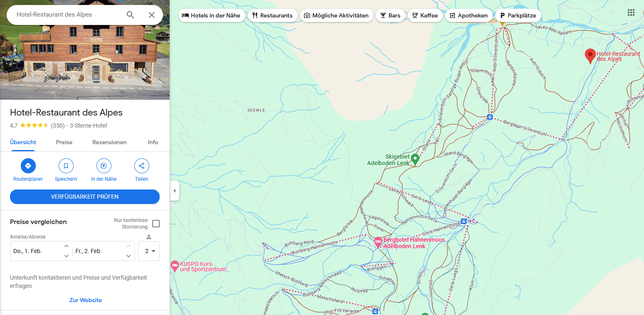Image resolution: width=644 pixels, height=315 pixels.
Task: Select the Parkplätze filter chip
Action: coord(518,15)
